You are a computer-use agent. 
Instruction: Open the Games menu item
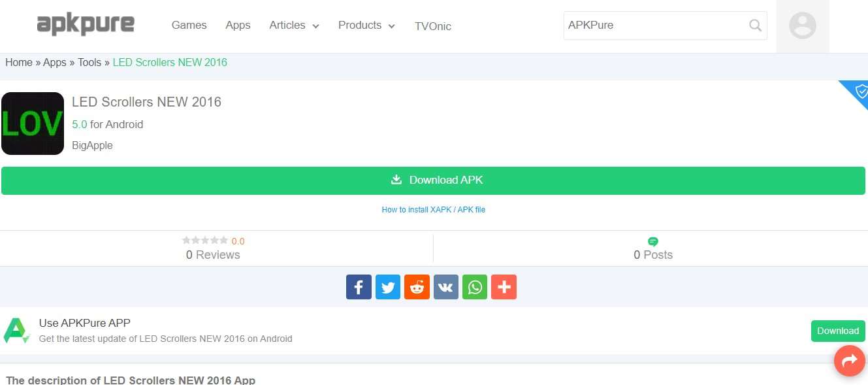click(189, 25)
